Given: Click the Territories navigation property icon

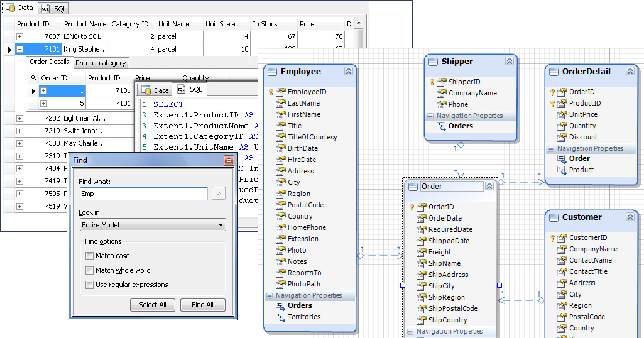Looking at the screenshot, I should [x=280, y=317].
